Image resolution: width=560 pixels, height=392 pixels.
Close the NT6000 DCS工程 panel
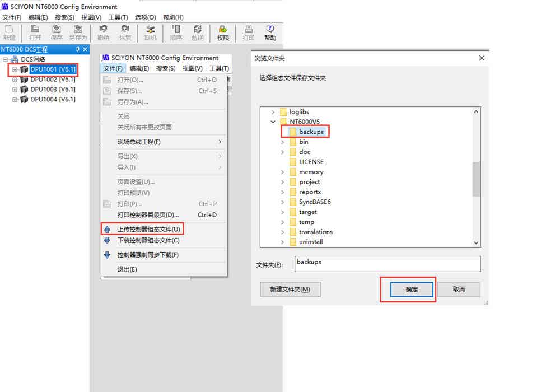[85, 49]
